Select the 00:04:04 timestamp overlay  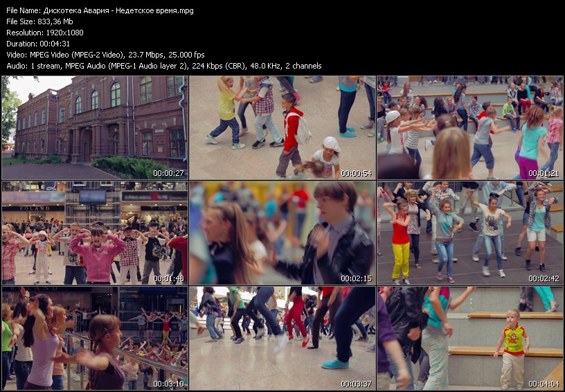[x=544, y=384]
